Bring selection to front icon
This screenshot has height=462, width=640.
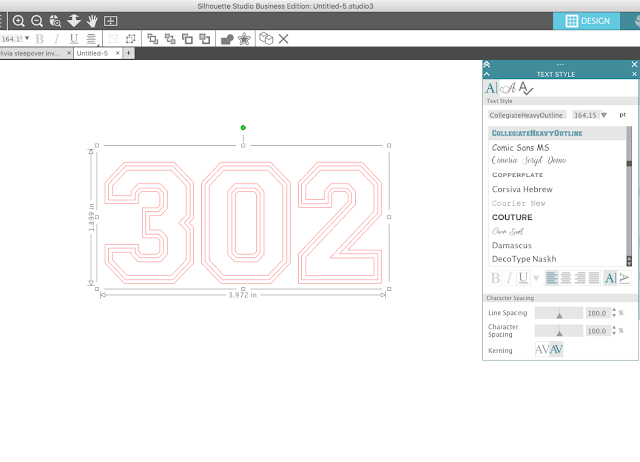coord(153,39)
